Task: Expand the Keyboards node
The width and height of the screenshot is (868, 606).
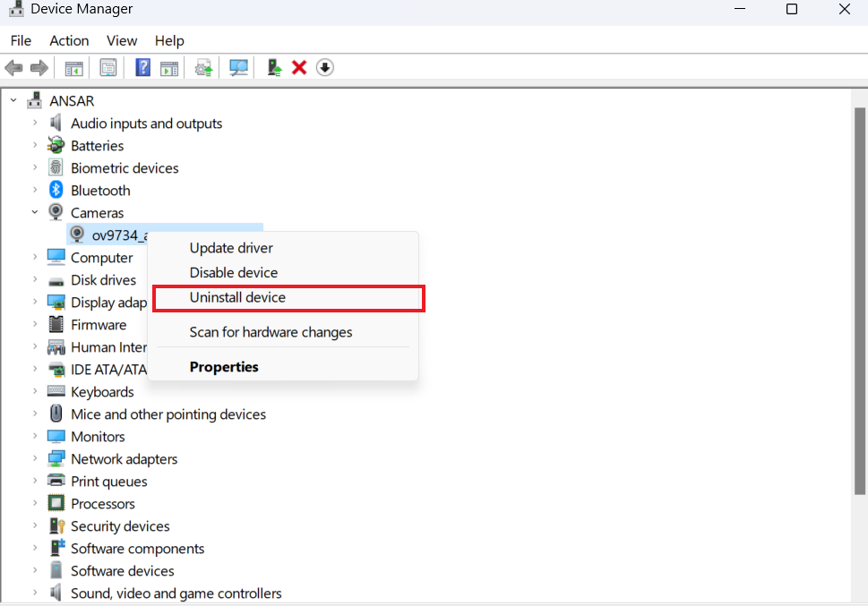Action: point(35,391)
